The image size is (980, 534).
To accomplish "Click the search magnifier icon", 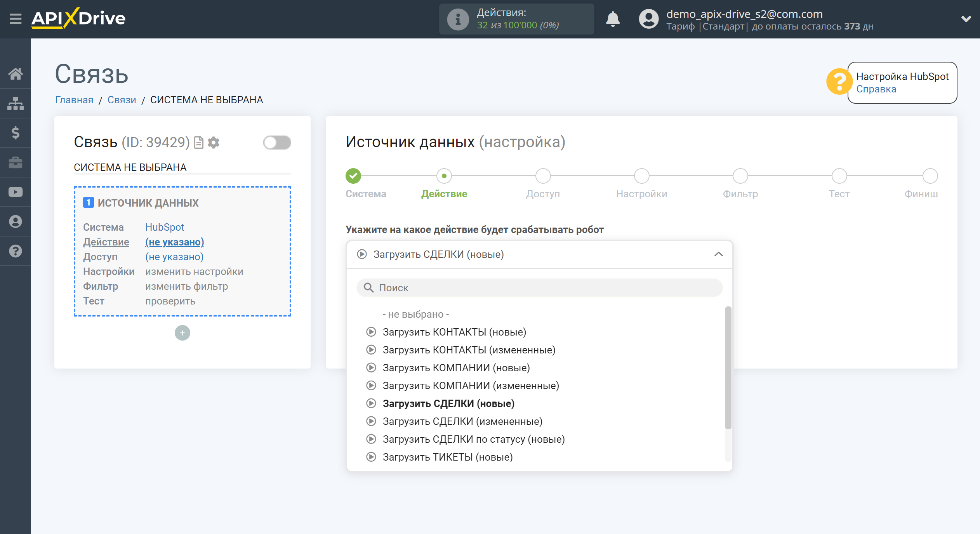I will 368,288.
